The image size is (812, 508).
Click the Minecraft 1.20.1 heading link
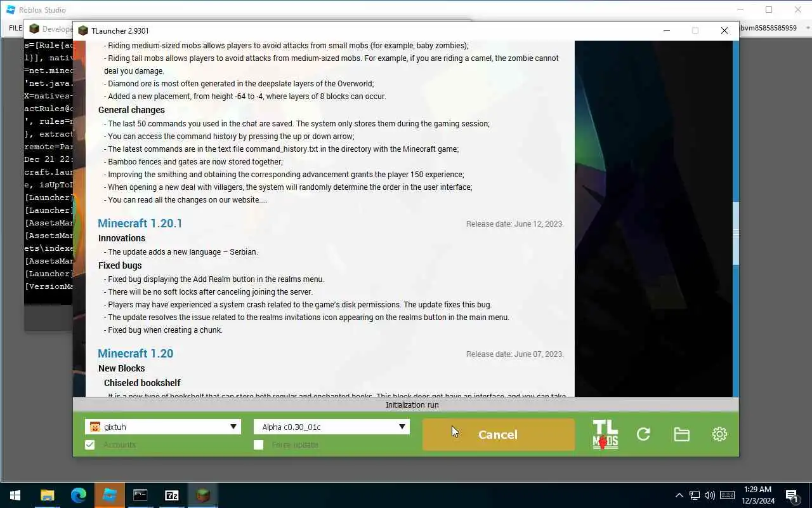tap(140, 224)
